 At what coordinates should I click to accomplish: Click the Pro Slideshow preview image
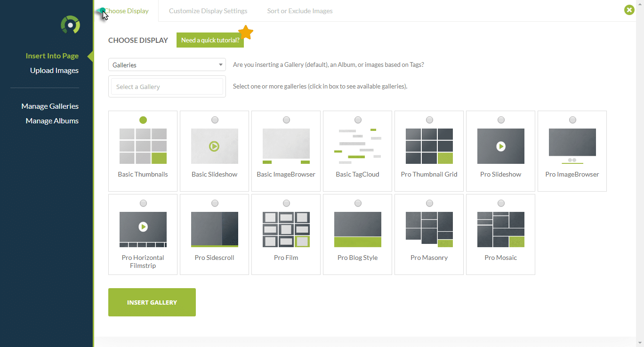coord(501,146)
